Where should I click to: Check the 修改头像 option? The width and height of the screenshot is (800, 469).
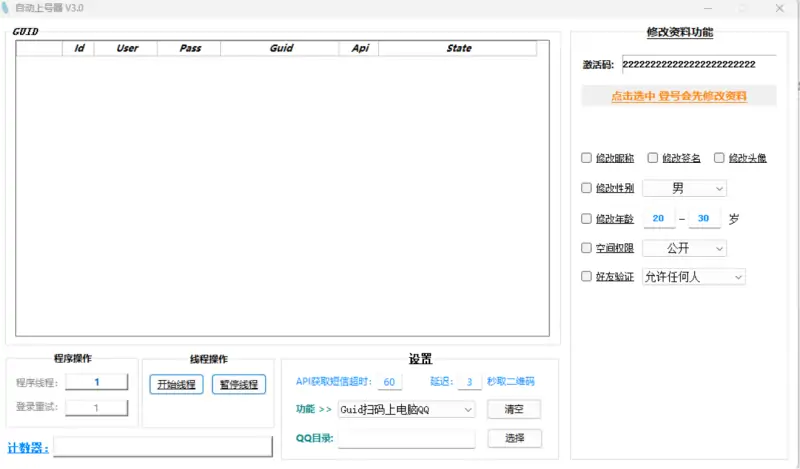[720, 158]
